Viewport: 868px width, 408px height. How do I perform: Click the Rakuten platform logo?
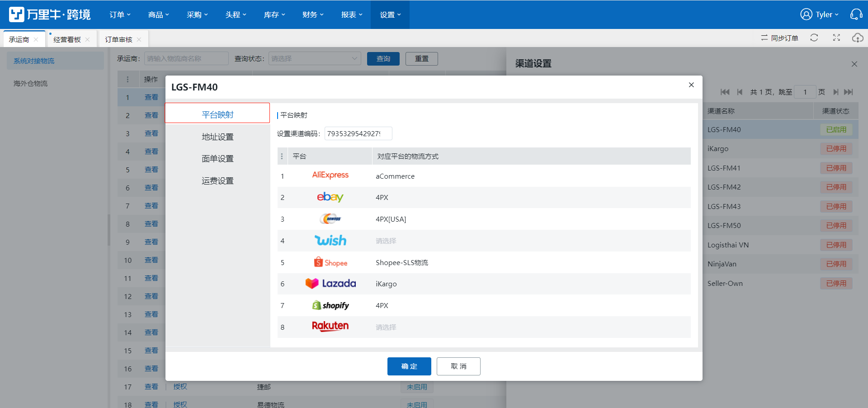[330, 327]
